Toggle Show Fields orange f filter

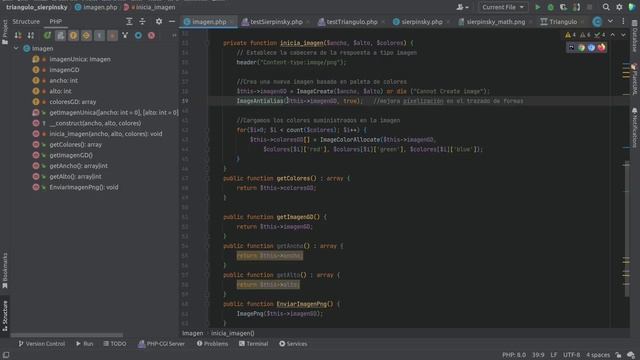click(73, 36)
